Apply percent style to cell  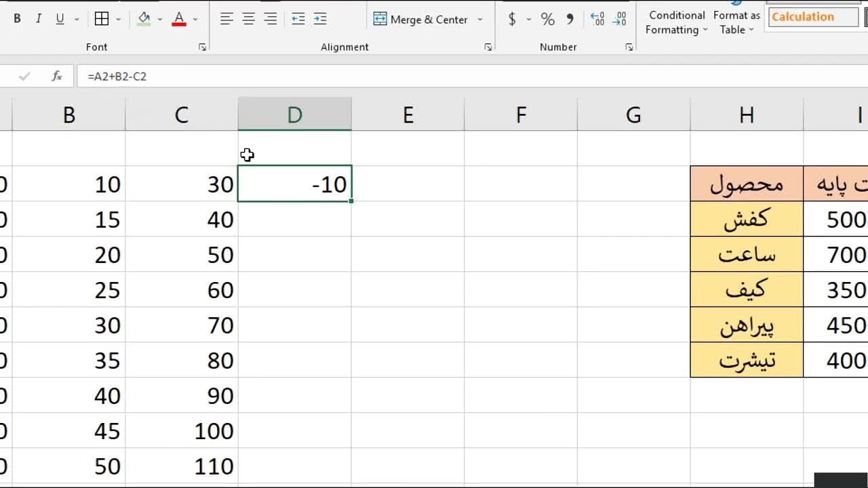coord(547,19)
